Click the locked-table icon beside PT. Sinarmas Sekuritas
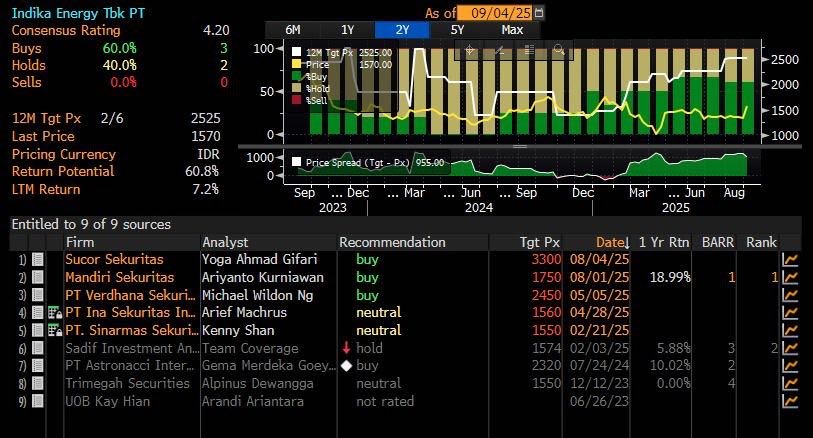Screen dimensions: 813x438 (54, 330)
